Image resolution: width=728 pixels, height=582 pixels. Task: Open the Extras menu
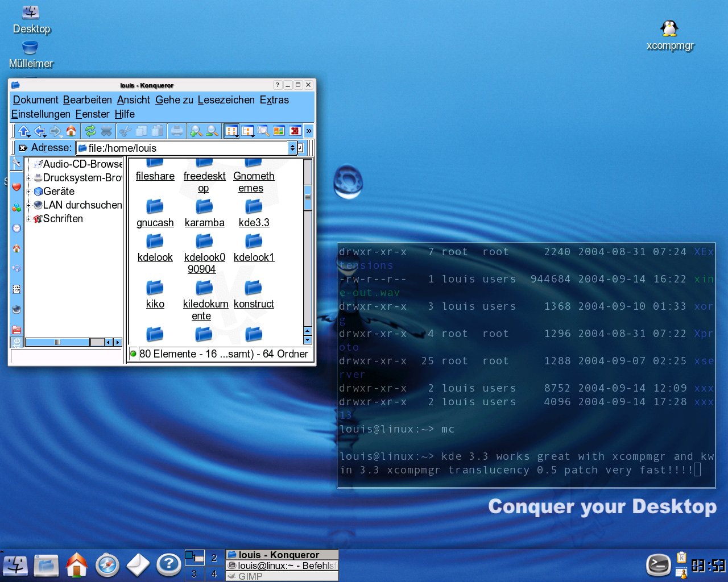274,100
